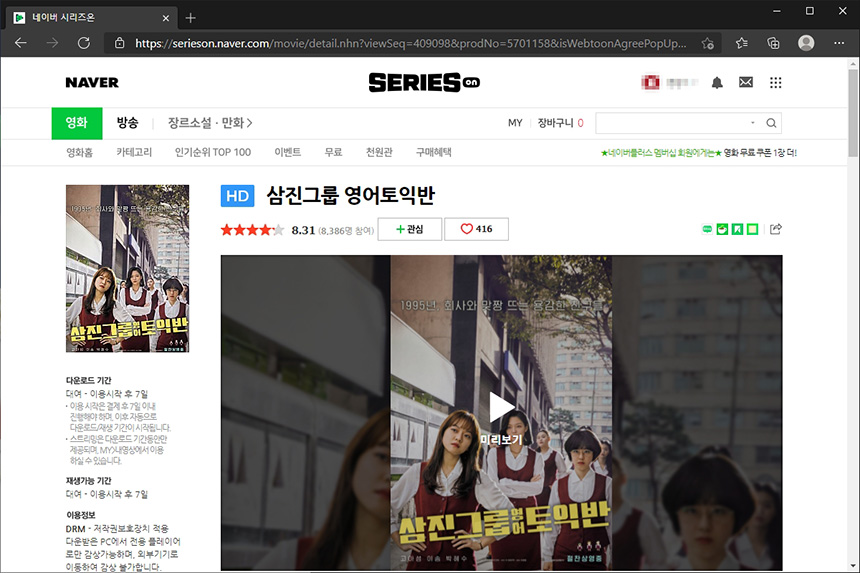
Task: Click the NAVER logo
Action: coord(92,83)
